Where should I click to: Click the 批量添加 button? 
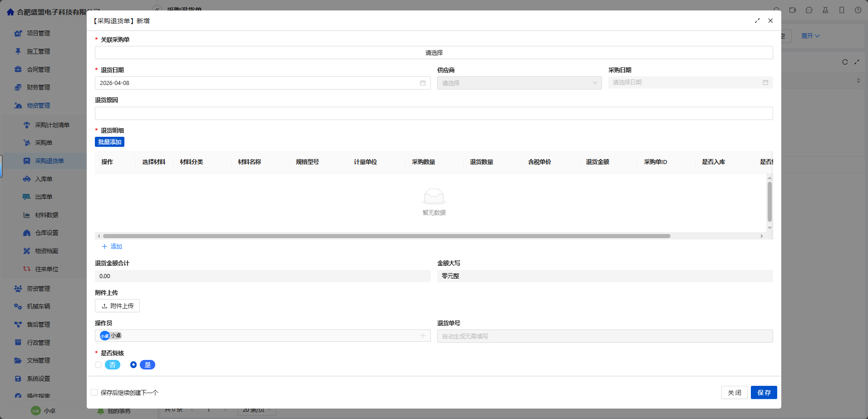[x=109, y=142]
